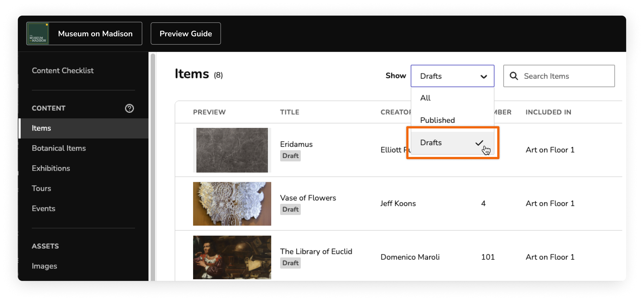Click The Library of Euclid title

click(316, 252)
